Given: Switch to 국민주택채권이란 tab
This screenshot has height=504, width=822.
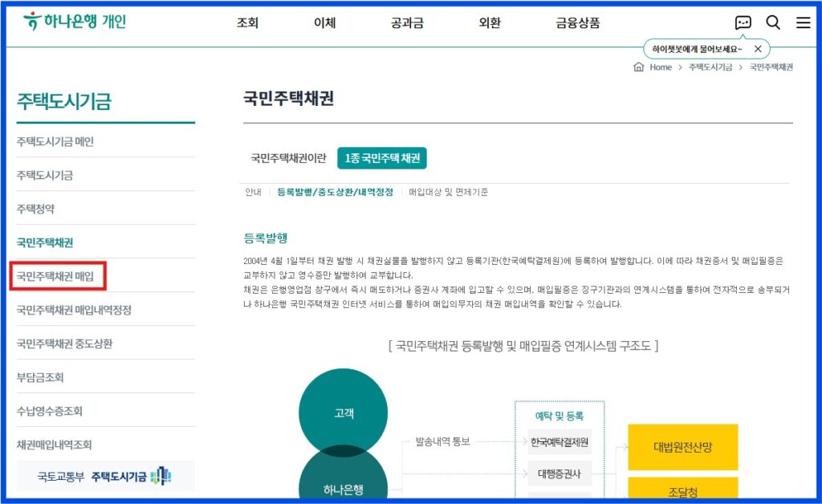Looking at the screenshot, I should coord(288,158).
